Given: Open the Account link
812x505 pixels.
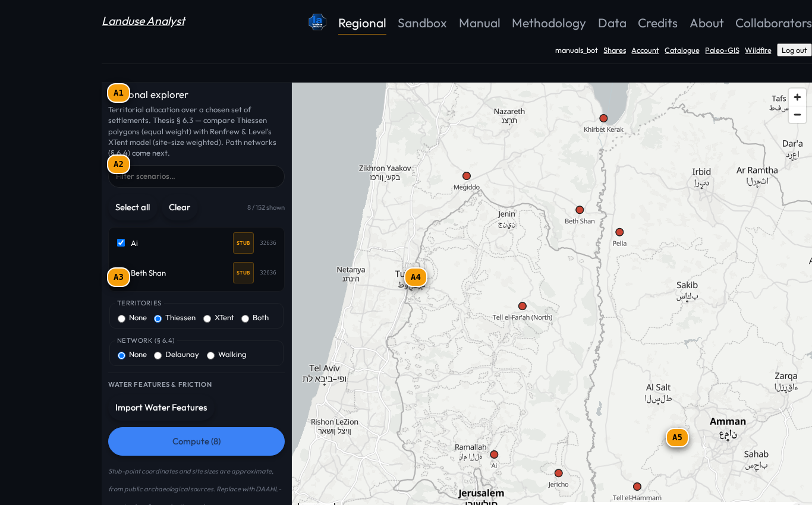Looking at the screenshot, I should click(x=645, y=50).
